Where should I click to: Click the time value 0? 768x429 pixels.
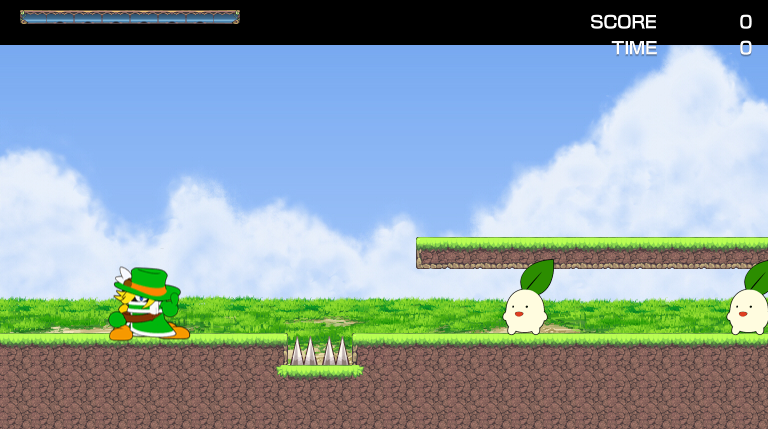click(745, 48)
